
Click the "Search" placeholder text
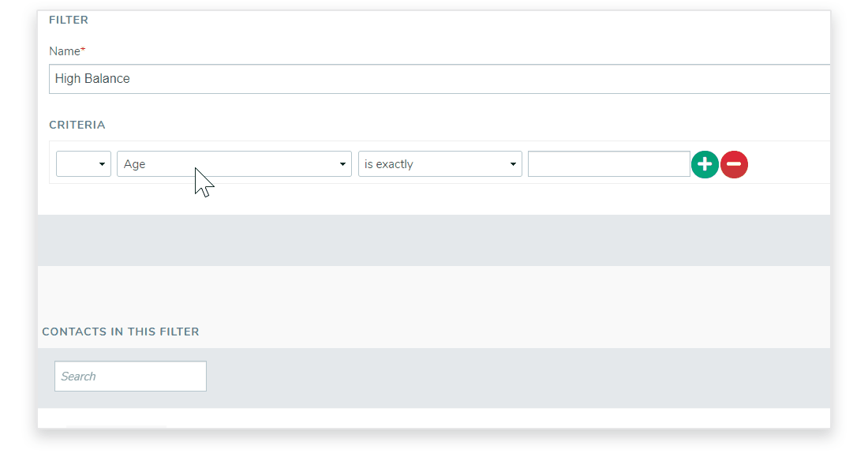[79, 377]
